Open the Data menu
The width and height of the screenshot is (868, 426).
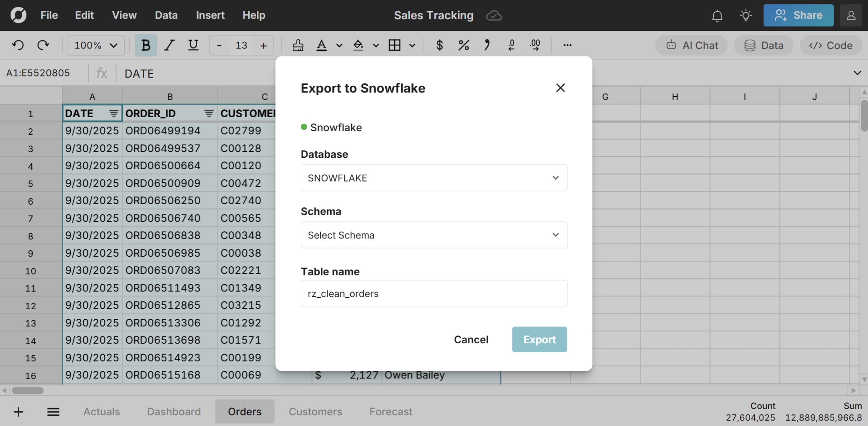tap(166, 15)
